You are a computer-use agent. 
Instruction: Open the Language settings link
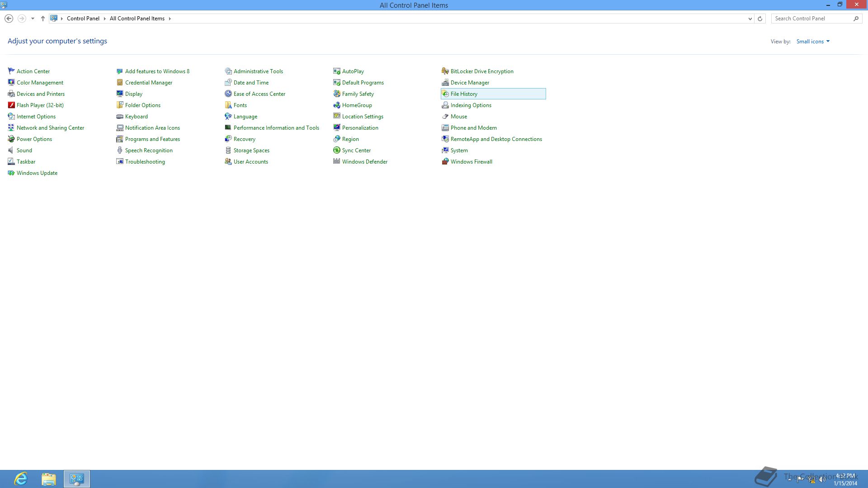tap(245, 117)
